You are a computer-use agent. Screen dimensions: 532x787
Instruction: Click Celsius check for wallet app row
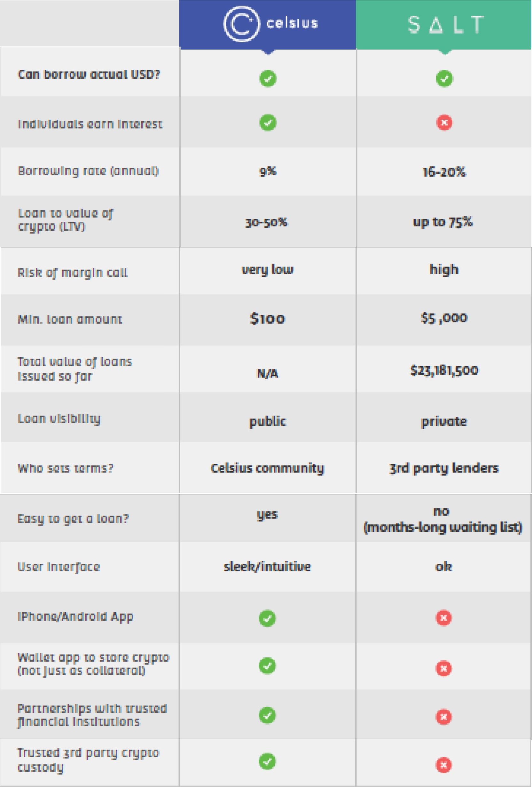point(267,666)
